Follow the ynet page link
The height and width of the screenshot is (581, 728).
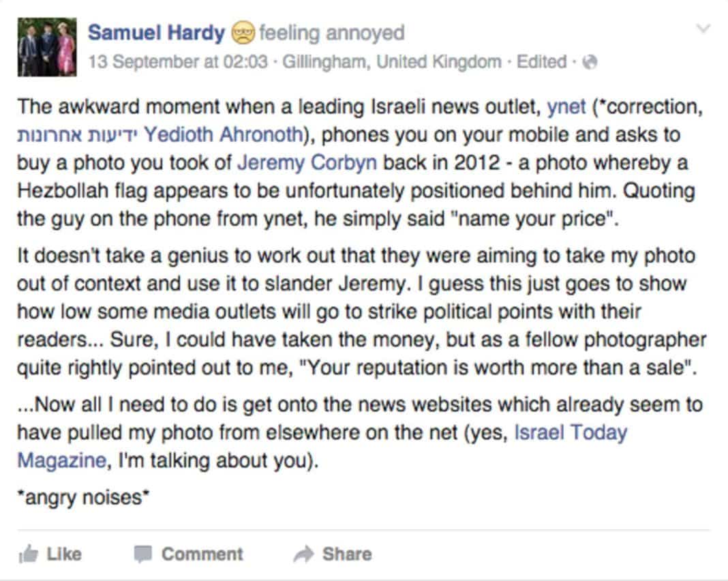click(566, 107)
